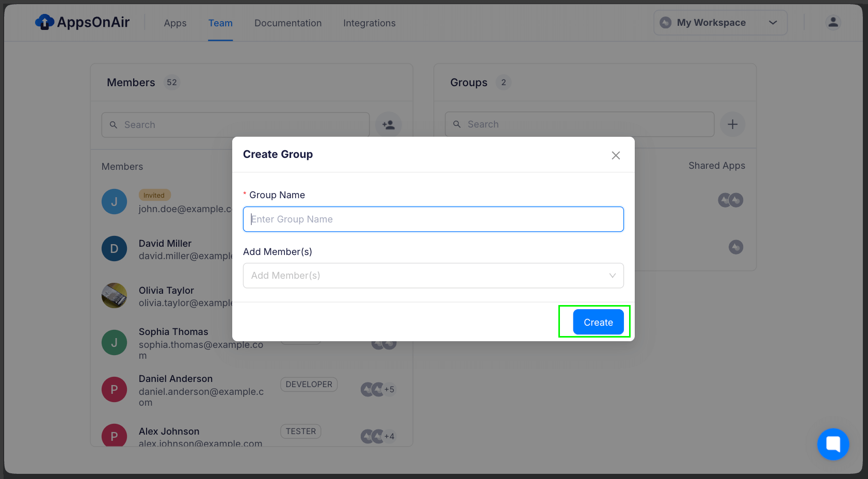
Task: Open the user profile account icon
Action: [833, 23]
